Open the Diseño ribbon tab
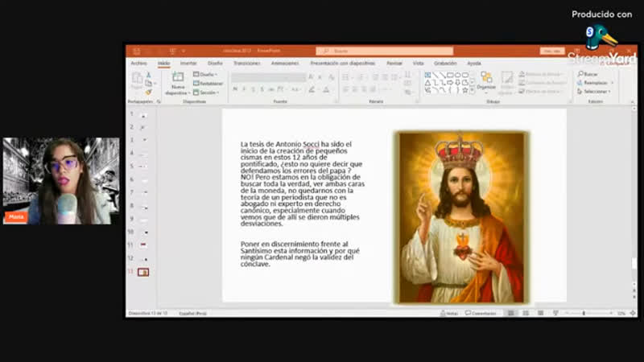The height and width of the screenshot is (362, 644). [215, 64]
